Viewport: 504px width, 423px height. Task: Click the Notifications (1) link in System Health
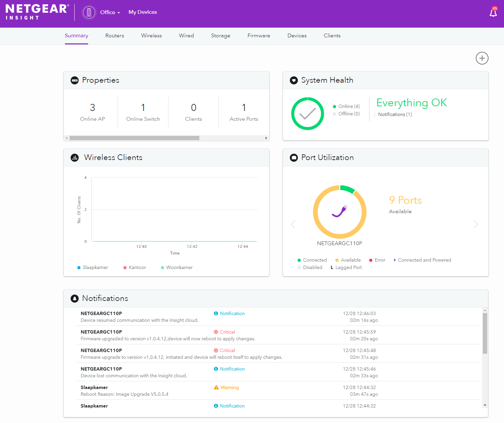[395, 115]
